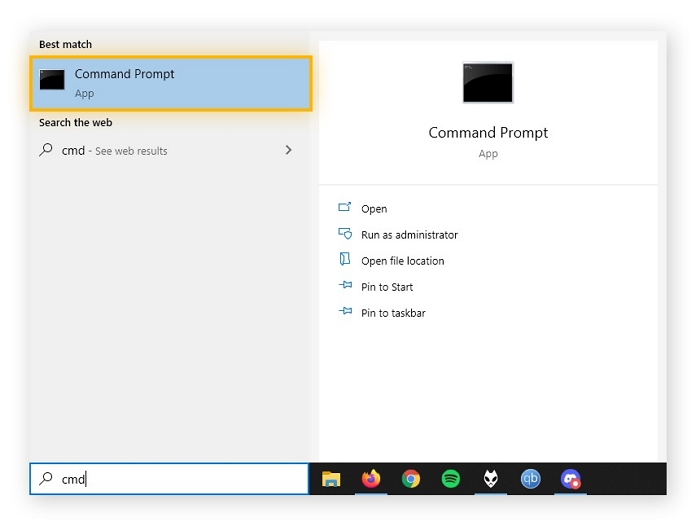Screen dimensions: 700x526
Task: Open the fox-mask app in taskbar
Action: click(491, 479)
